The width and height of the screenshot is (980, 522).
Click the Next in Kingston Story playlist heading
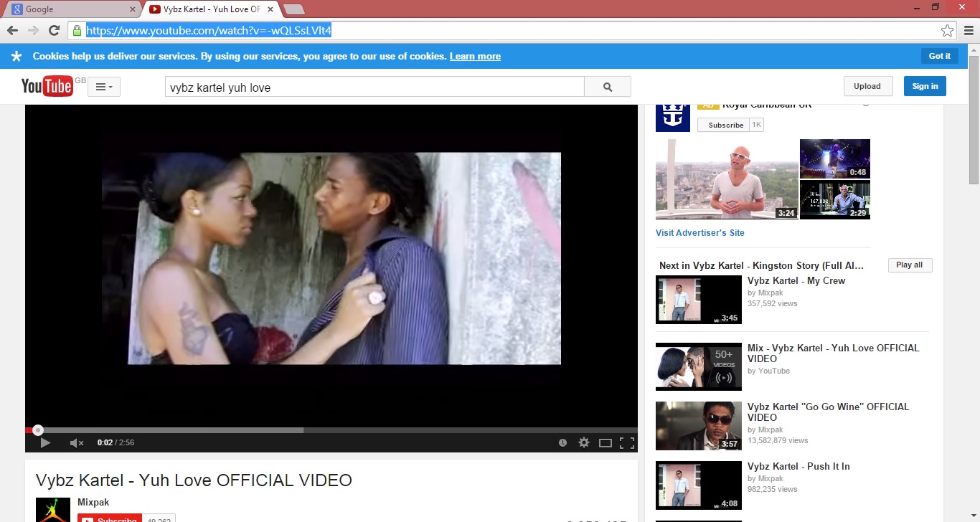[x=761, y=265]
